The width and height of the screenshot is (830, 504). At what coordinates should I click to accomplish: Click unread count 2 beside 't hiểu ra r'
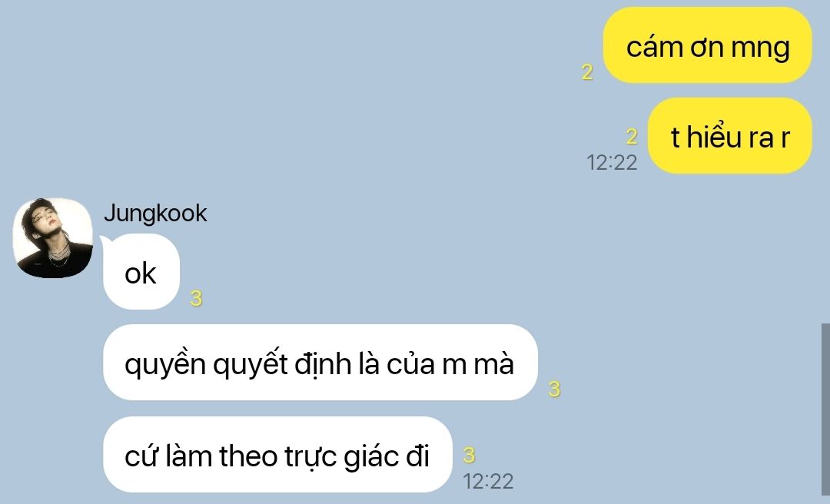632,137
